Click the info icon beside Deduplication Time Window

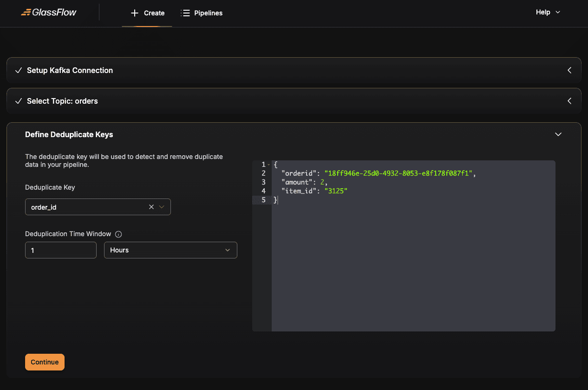(118, 234)
